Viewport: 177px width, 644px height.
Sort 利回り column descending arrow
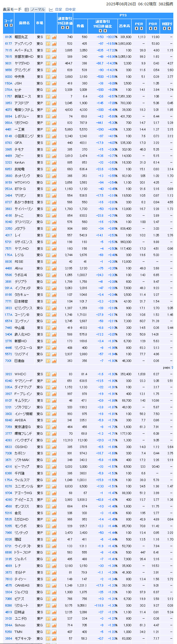pyautogui.click(x=169, y=28)
